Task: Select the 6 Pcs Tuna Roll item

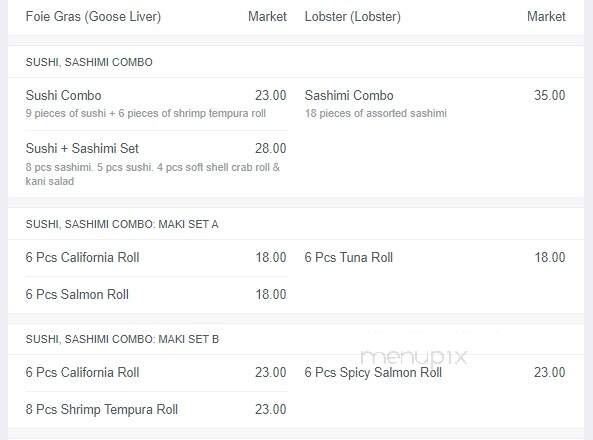Action: tap(349, 258)
